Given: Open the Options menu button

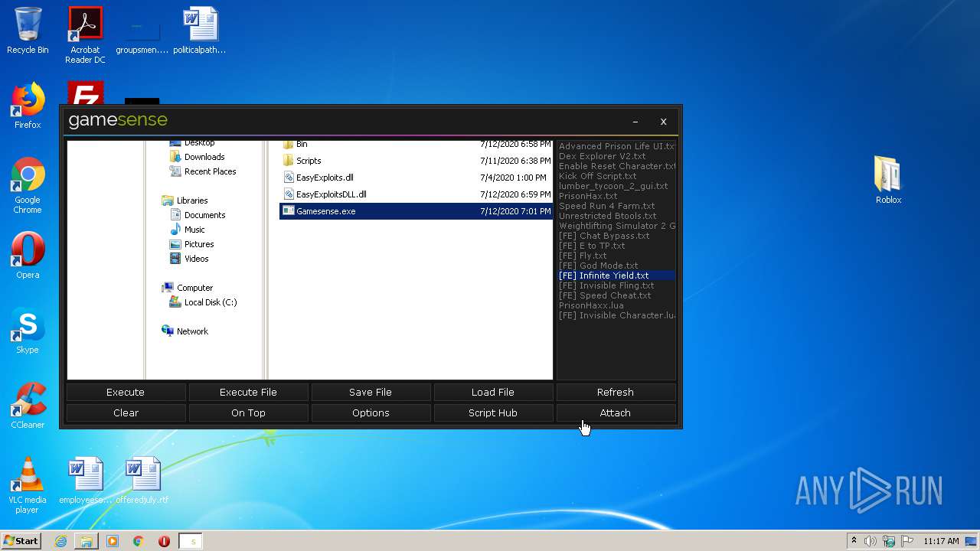Looking at the screenshot, I should tap(371, 412).
